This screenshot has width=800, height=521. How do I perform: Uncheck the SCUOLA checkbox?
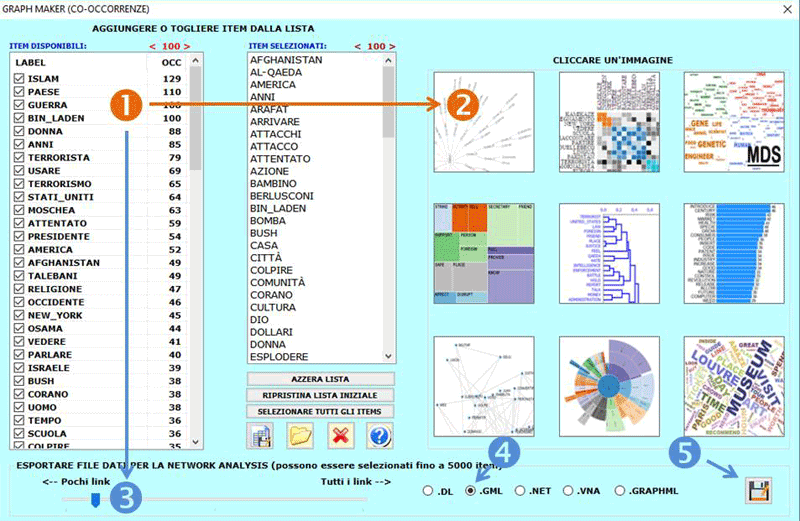pos(19,433)
